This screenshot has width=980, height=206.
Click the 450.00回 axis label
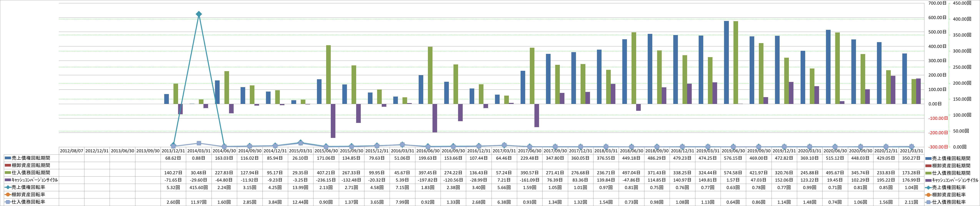[x=962, y=3]
